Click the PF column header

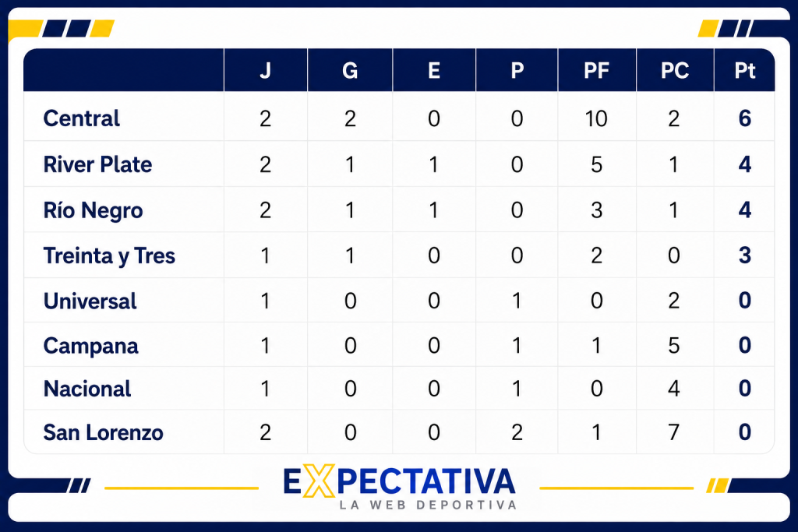click(596, 70)
